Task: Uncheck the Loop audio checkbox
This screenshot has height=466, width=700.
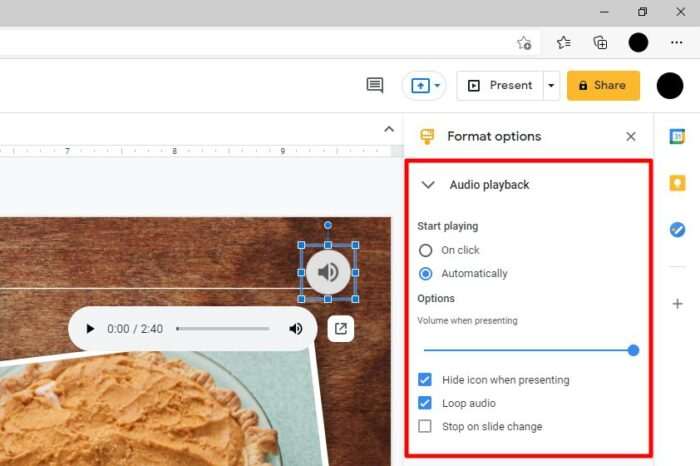Action: click(x=425, y=403)
